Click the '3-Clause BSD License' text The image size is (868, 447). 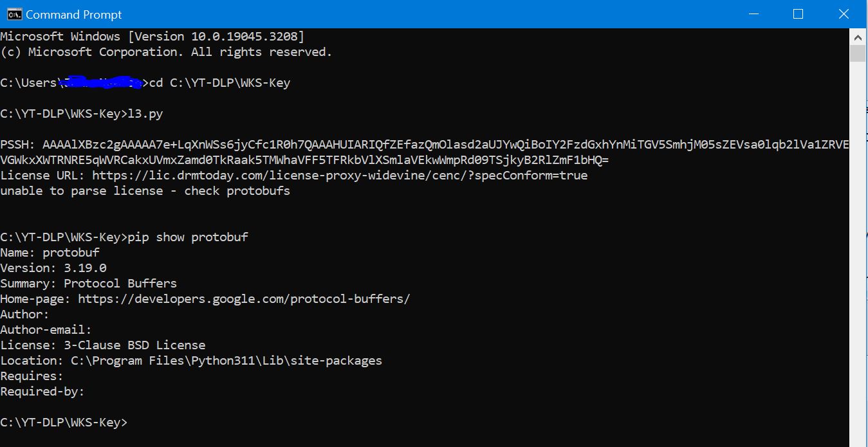(x=134, y=345)
